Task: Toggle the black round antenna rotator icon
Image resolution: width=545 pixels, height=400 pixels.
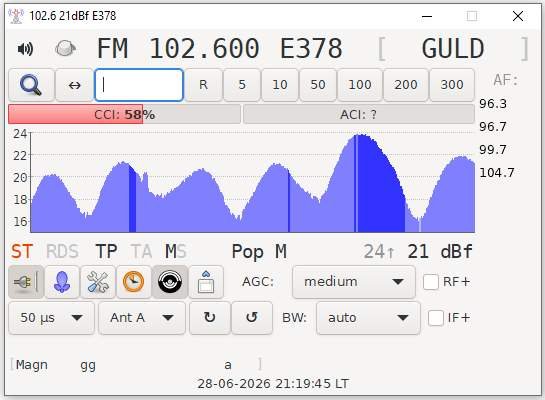Action: (170, 282)
